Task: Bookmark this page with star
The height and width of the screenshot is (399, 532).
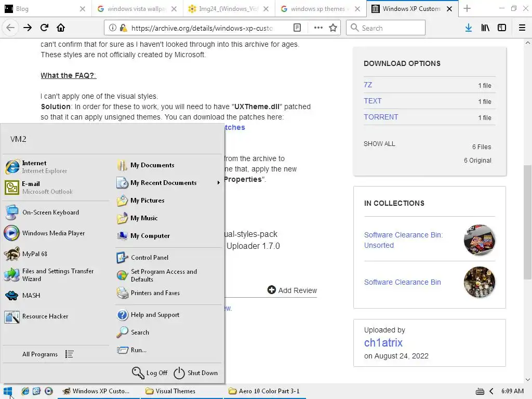Action: pyautogui.click(x=333, y=28)
